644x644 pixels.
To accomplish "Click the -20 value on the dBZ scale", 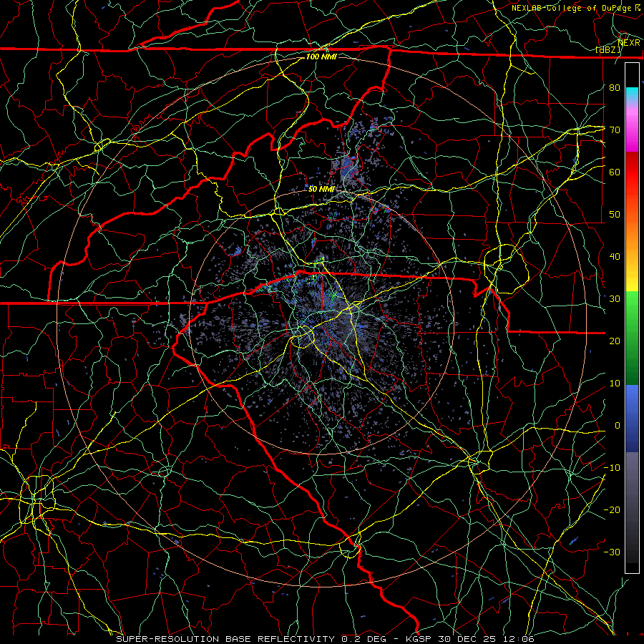I will [x=612, y=509].
